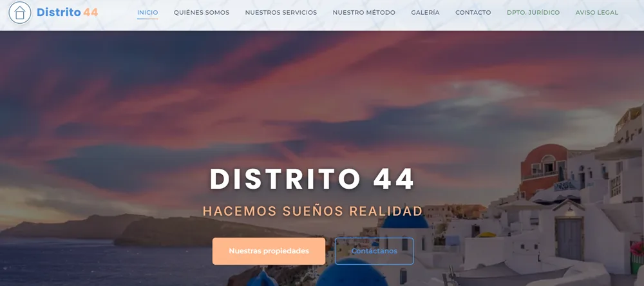Screen dimensions: 644x286
Task: Navigate to Contacto page
Action: [473, 13]
